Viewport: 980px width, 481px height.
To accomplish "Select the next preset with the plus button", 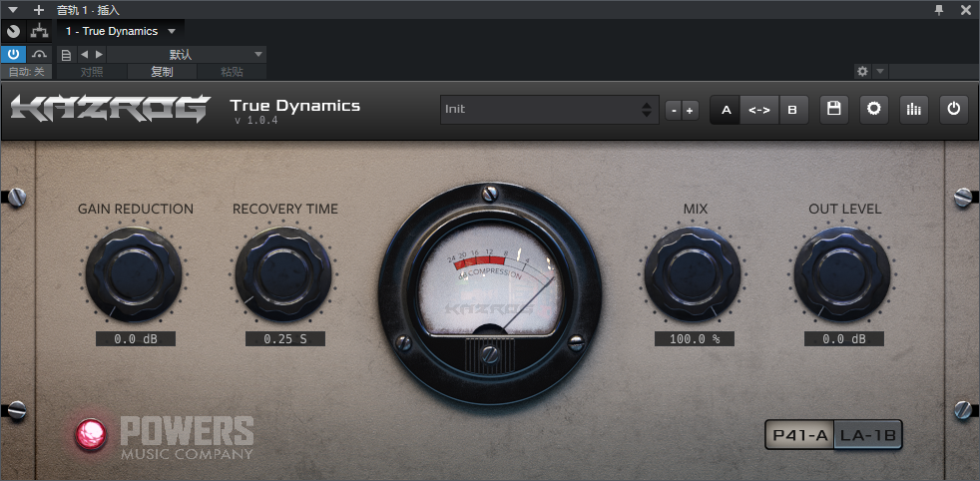I will (690, 111).
